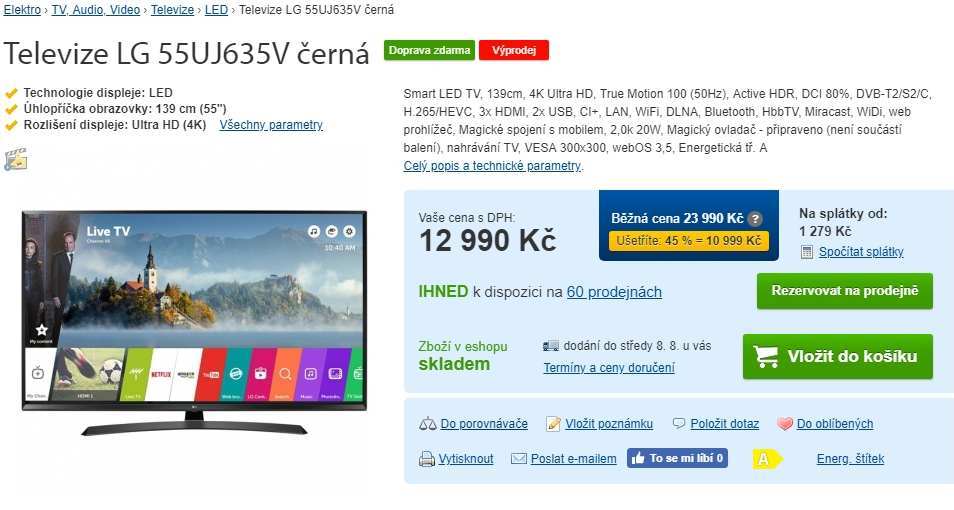The height and width of the screenshot is (510, 954).
Task: Click the speech bubble icon for Položit dotaz
Action: tap(679, 424)
